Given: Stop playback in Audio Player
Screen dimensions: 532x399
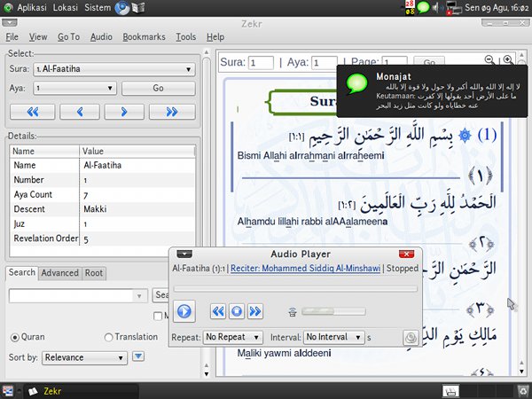Looking at the screenshot, I should [237, 311].
